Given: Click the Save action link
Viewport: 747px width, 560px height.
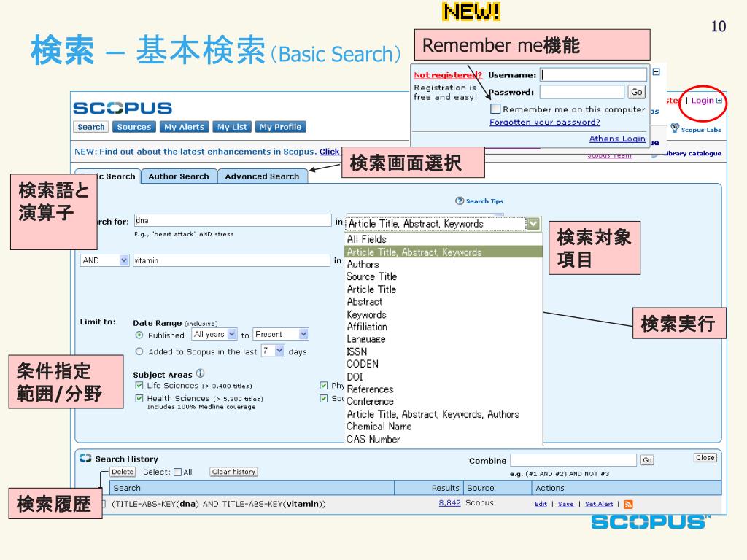Looking at the screenshot, I should (565, 505).
